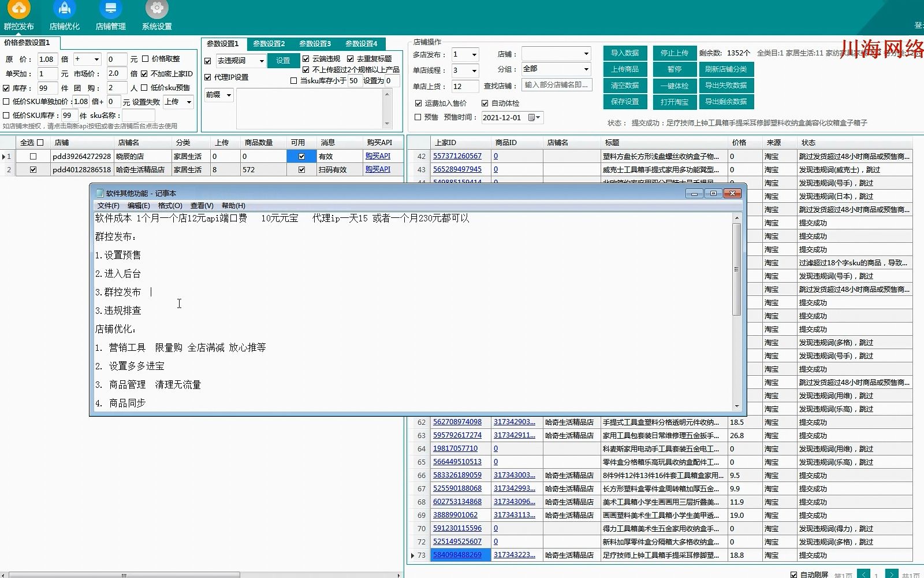
Task: Click the 保存设置 button
Action: 625,101
